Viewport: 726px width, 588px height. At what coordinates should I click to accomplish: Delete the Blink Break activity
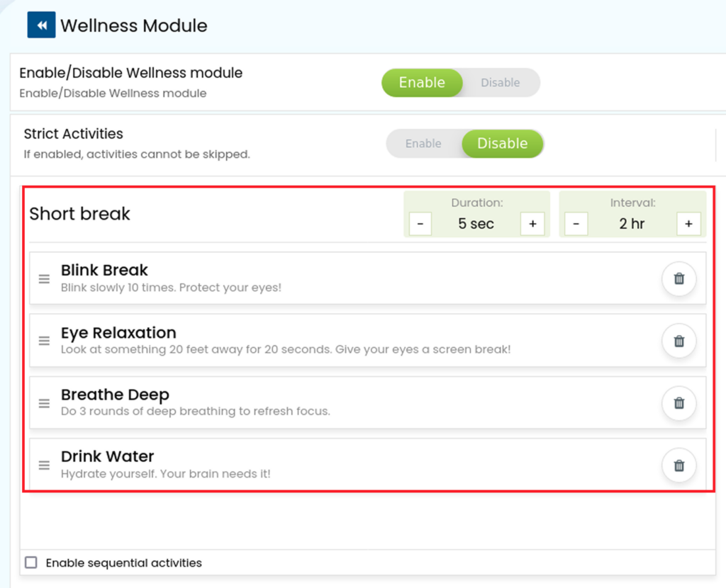click(678, 278)
